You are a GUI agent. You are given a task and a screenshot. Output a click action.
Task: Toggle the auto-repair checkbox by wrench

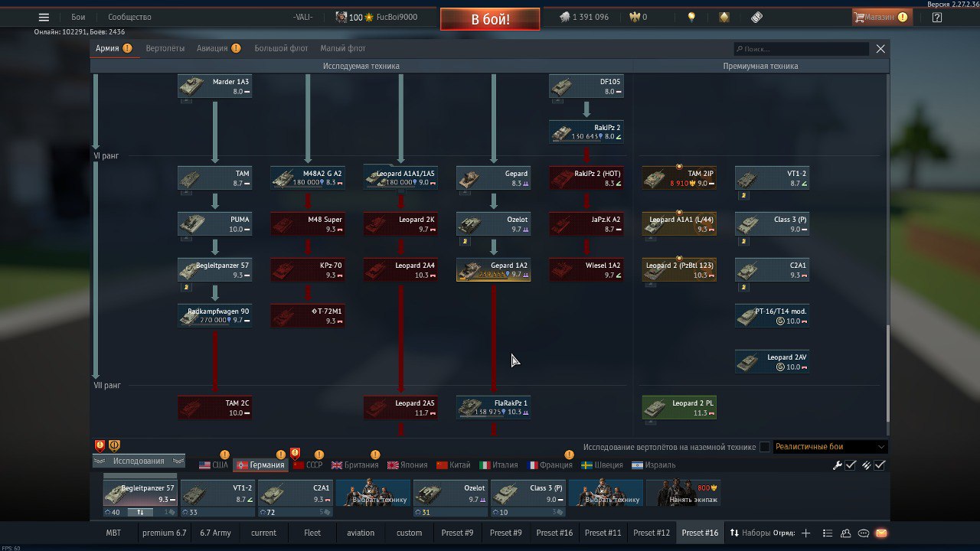(x=851, y=465)
